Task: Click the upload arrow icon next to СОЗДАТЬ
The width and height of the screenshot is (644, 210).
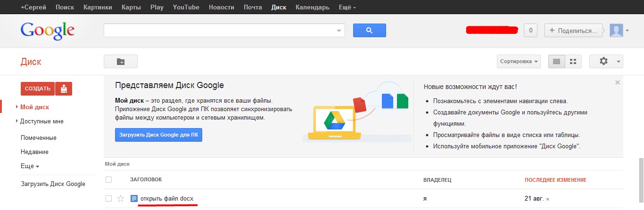Action: [64, 89]
